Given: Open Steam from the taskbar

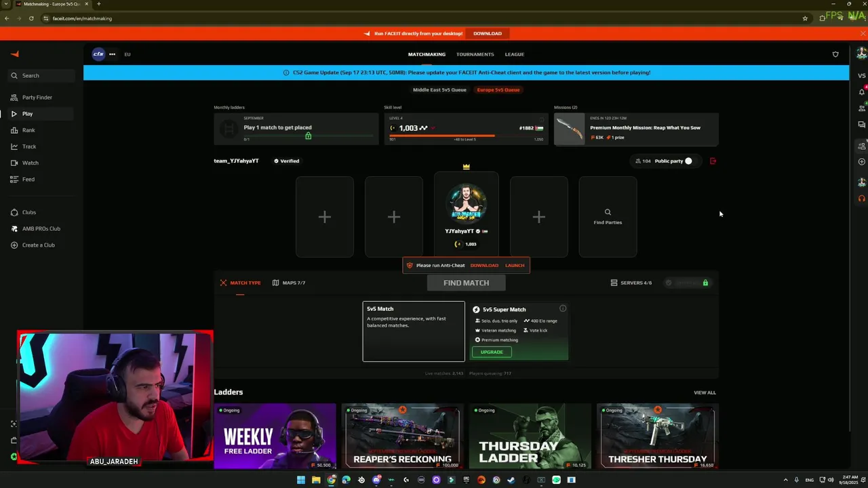Looking at the screenshot, I should (511, 480).
